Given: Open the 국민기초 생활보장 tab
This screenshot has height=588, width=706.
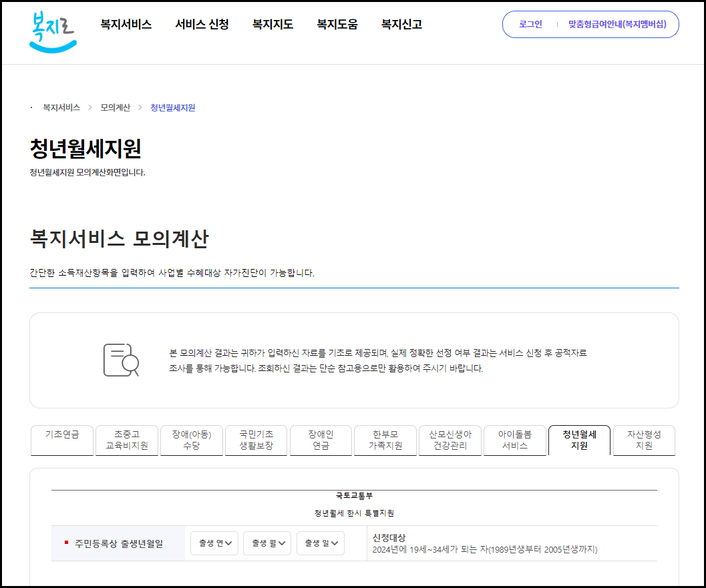Looking at the screenshot, I should 256,440.
